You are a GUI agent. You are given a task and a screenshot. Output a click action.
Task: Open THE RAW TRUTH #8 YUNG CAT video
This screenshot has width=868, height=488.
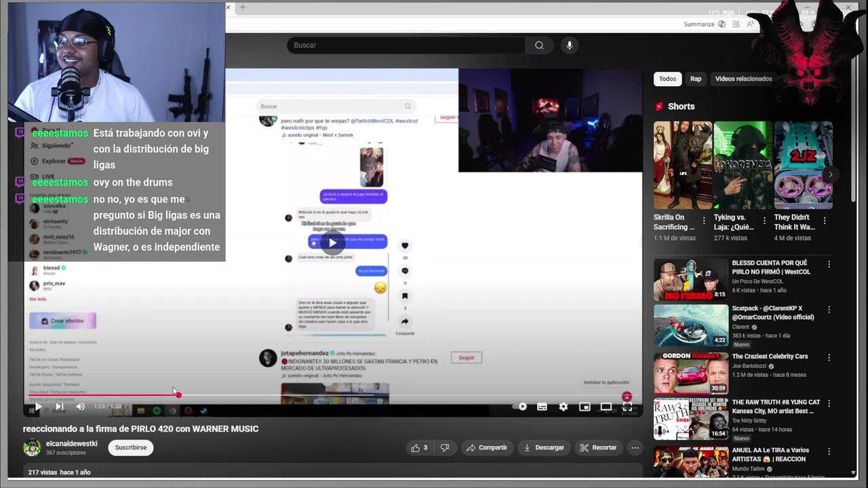[x=690, y=420]
